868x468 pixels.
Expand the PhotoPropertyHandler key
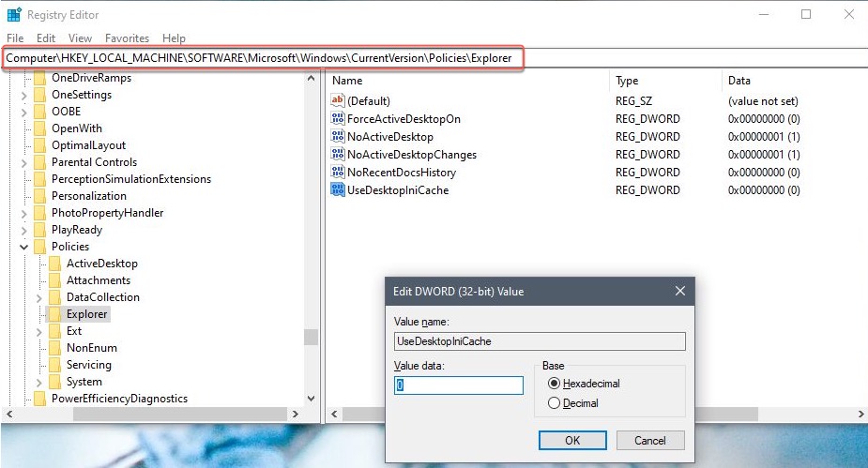pos(23,214)
